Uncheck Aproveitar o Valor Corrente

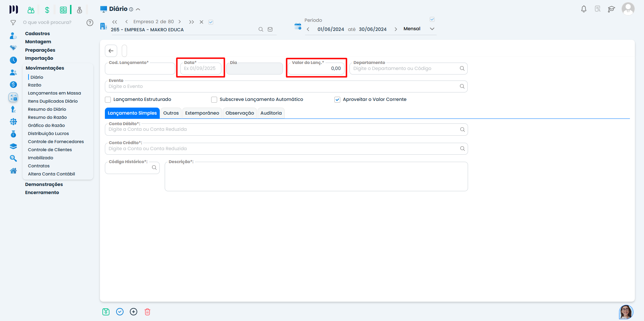coord(337,99)
